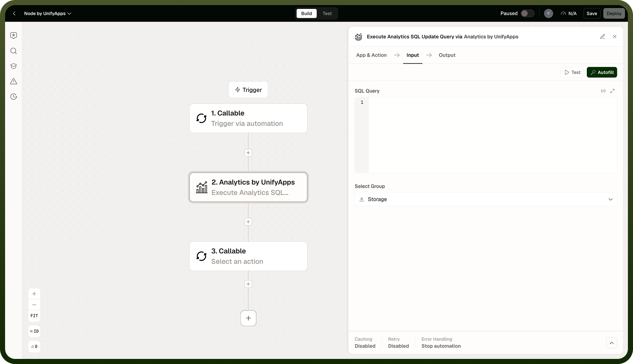Select the 1. Callable node

248,118
